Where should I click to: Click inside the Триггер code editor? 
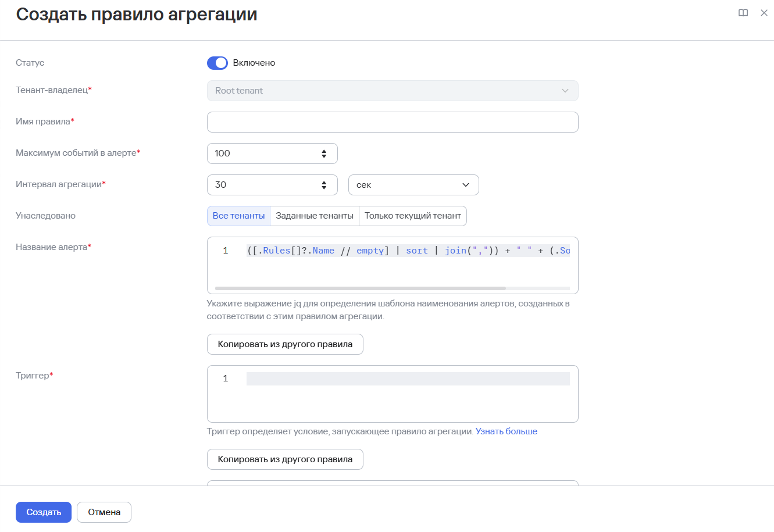click(393, 394)
